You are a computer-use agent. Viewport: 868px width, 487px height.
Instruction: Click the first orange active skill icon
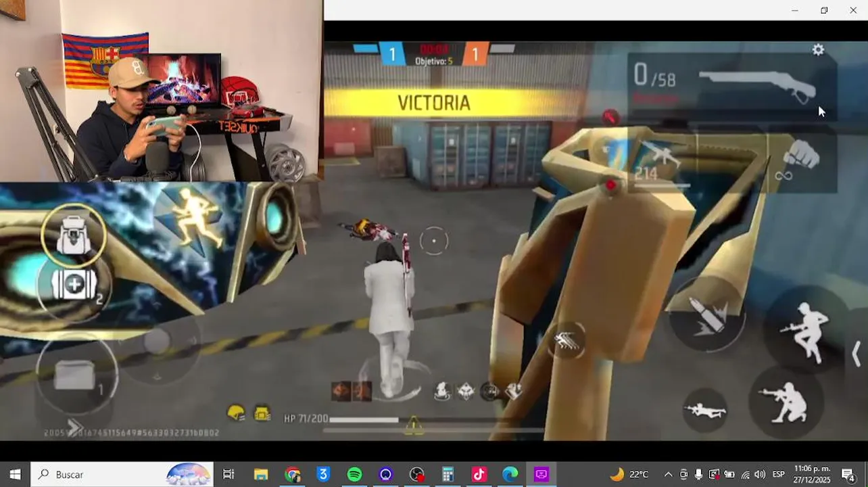pos(340,391)
